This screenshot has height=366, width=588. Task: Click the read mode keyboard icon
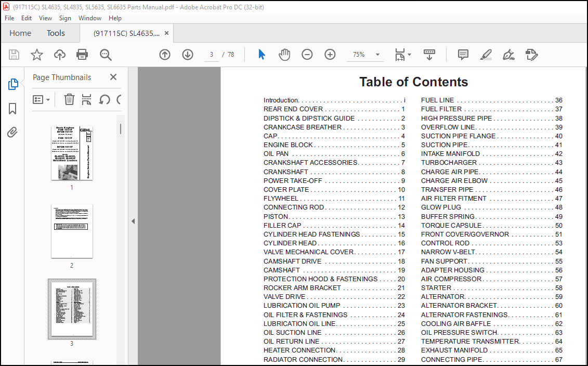[x=429, y=55]
